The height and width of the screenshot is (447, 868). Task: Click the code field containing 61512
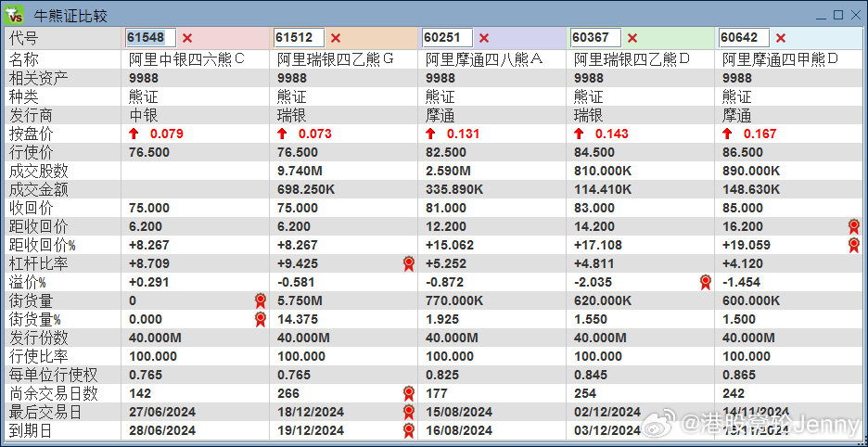tap(299, 38)
